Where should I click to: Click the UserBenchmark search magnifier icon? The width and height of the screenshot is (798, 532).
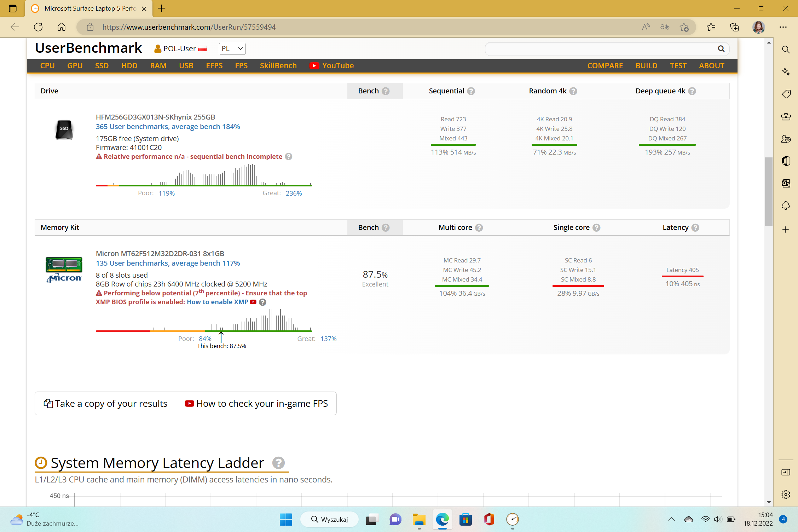point(721,49)
